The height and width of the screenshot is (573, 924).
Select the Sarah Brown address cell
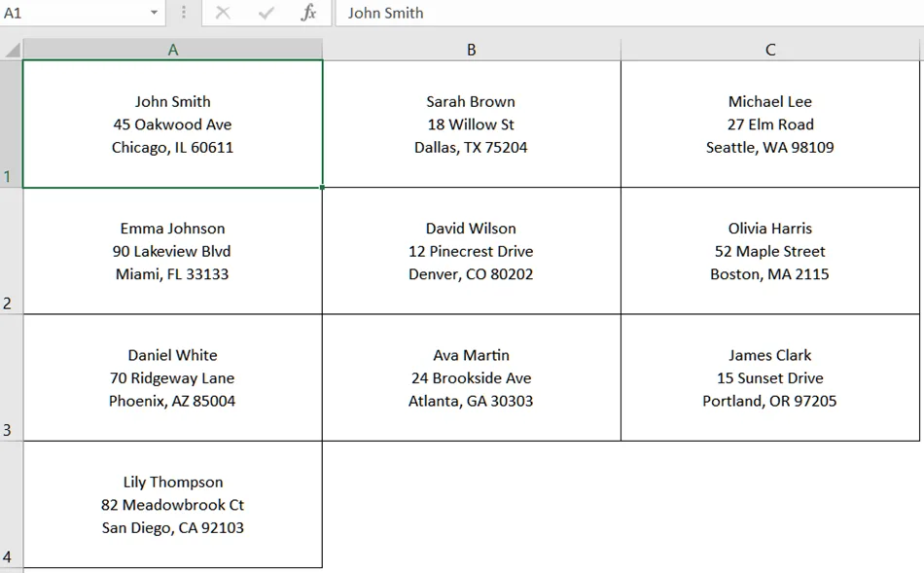click(x=472, y=124)
